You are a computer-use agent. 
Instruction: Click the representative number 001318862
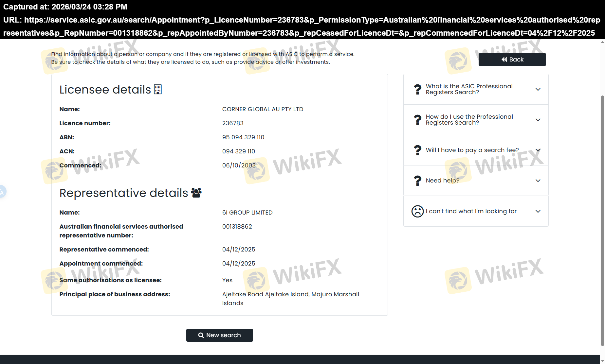click(237, 227)
